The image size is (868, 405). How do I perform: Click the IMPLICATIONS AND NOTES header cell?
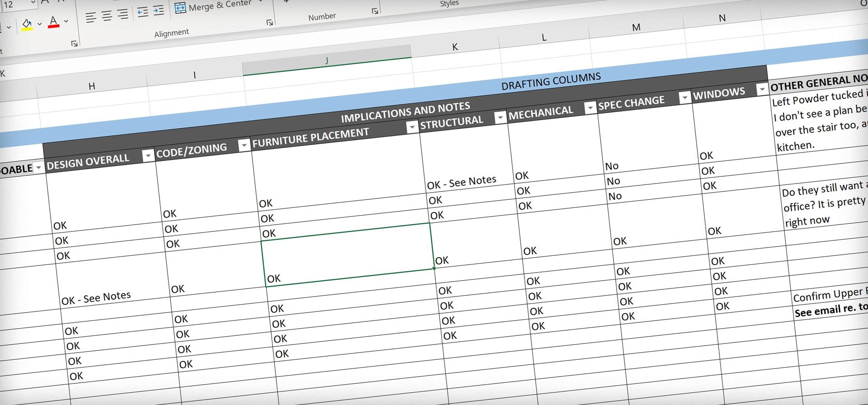(406, 113)
